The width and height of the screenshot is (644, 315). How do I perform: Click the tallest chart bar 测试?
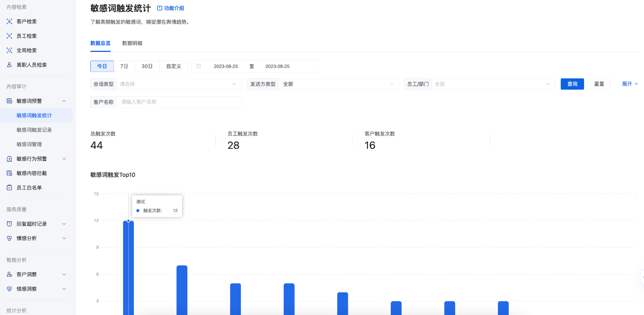pos(128,268)
